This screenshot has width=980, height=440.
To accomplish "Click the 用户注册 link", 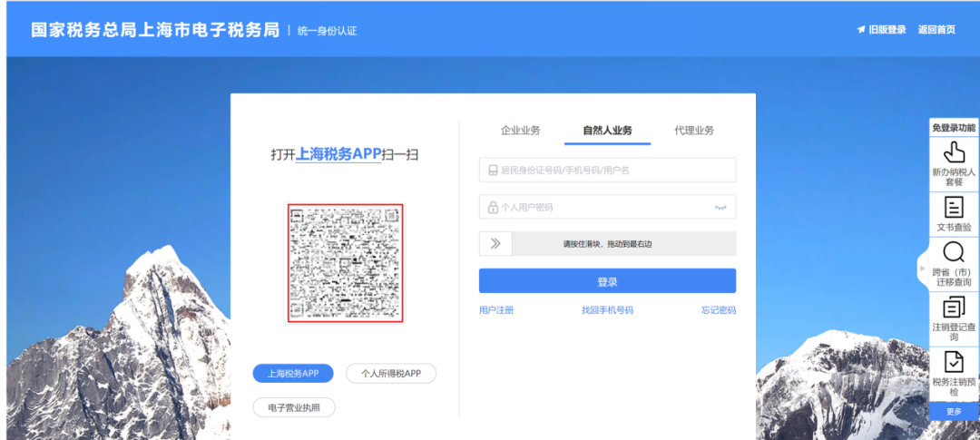I will (x=496, y=310).
